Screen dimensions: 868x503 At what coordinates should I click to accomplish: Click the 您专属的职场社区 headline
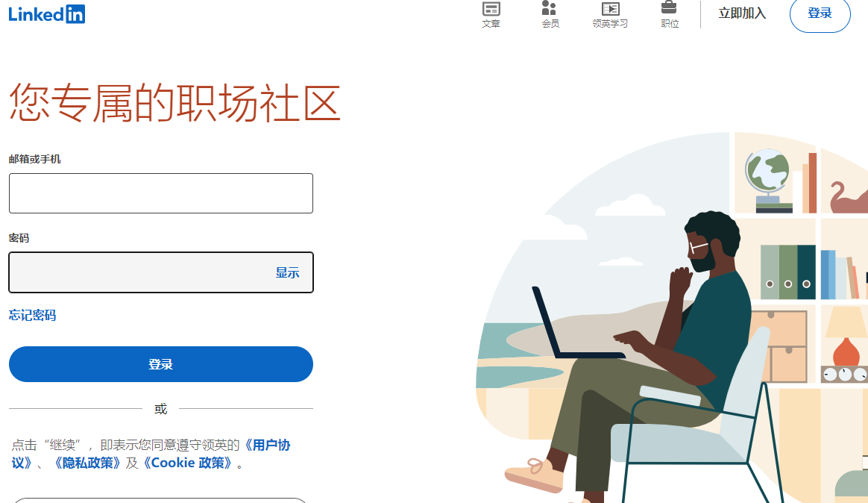click(174, 102)
